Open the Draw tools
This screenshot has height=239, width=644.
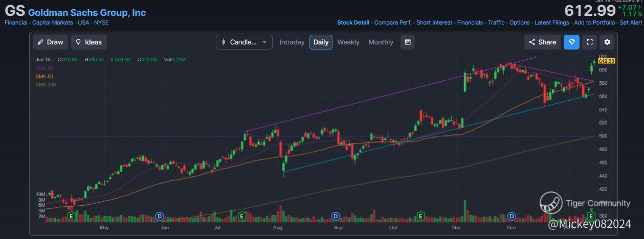(50, 42)
